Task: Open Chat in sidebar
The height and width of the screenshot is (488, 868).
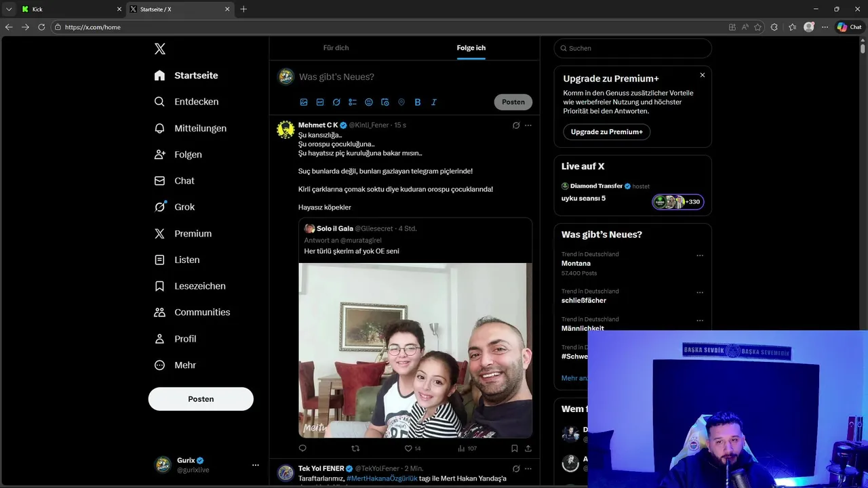Action: pyautogui.click(x=174, y=181)
